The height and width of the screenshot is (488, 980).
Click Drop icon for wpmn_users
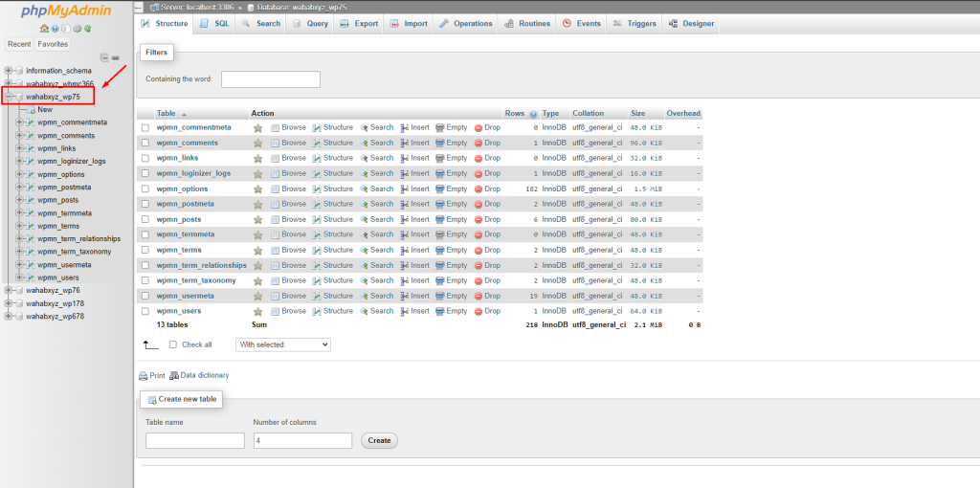click(x=479, y=311)
